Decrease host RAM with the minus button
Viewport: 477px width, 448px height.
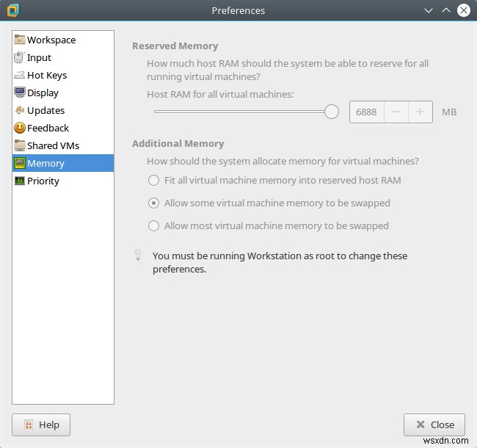(x=396, y=112)
